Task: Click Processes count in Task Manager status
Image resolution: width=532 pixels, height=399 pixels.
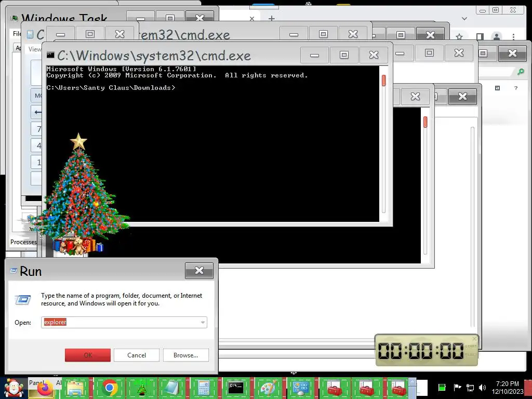Action: point(23,242)
